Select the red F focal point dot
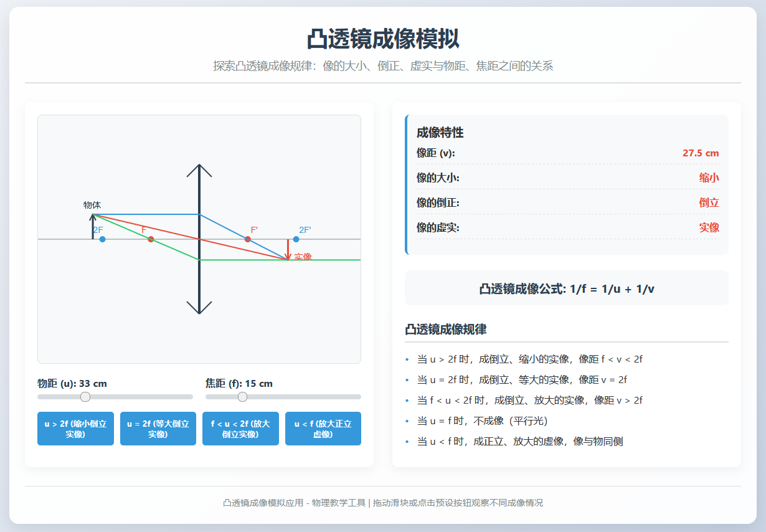Viewport: 766px width, 532px height. pos(151,239)
